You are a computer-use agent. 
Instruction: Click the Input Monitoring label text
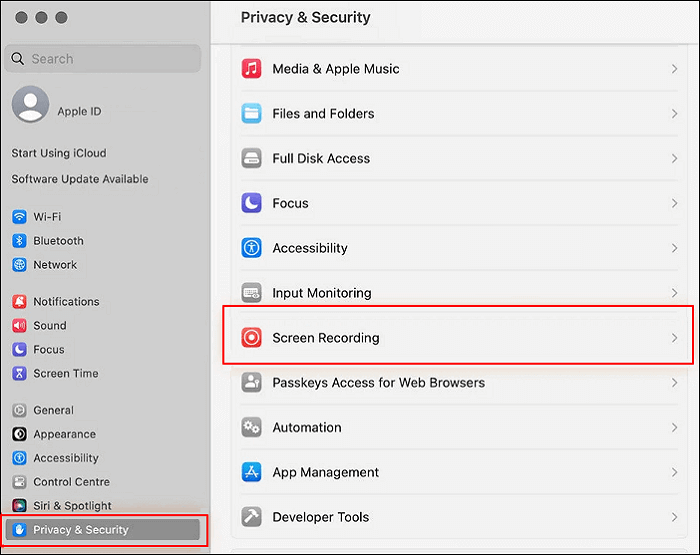click(x=322, y=293)
